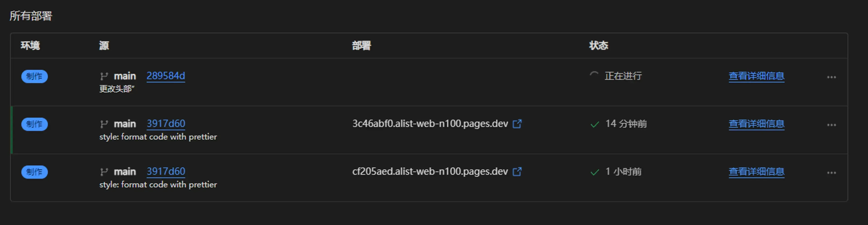Visit 3c46abf0.alist-web-n100.pages.dev URL text
Image resolution: width=868 pixels, height=225 pixels.
430,124
